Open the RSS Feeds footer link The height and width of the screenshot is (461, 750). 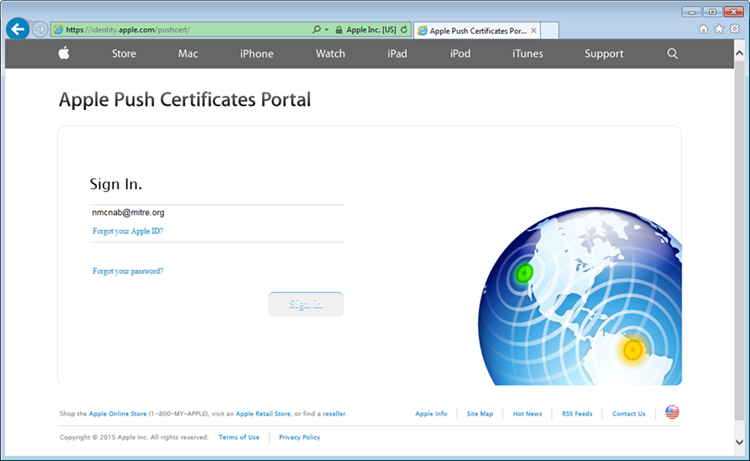(x=577, y=414)
